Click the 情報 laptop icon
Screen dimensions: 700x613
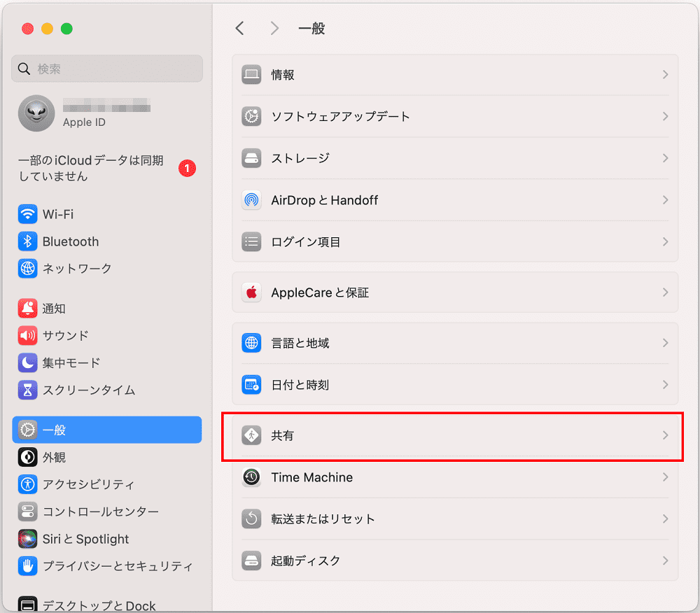coord(251,74)
